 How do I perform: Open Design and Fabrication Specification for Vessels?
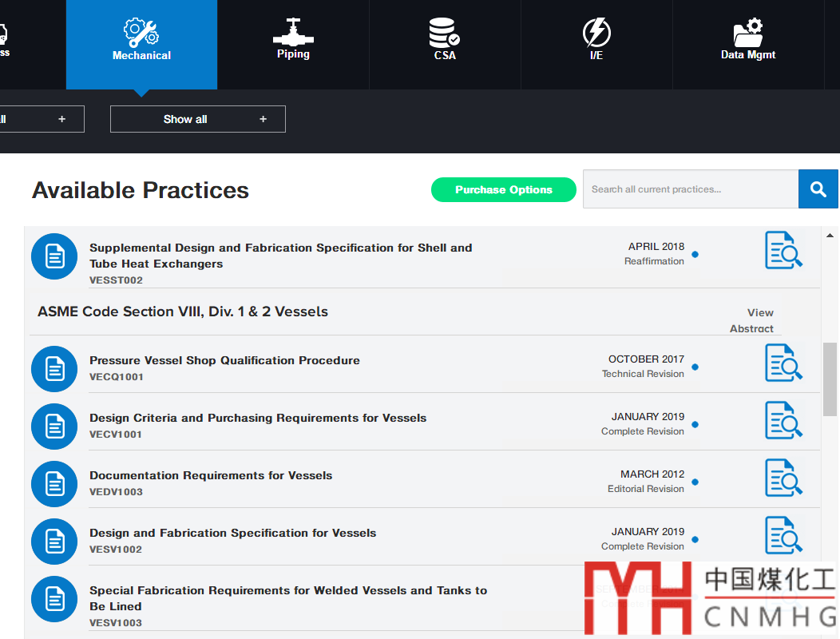[x=232, y=533]
